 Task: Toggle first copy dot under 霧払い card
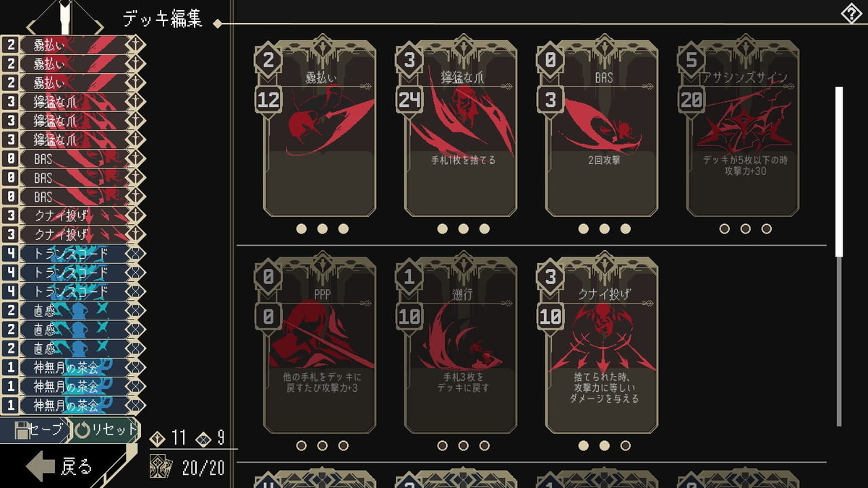point(302,229)
